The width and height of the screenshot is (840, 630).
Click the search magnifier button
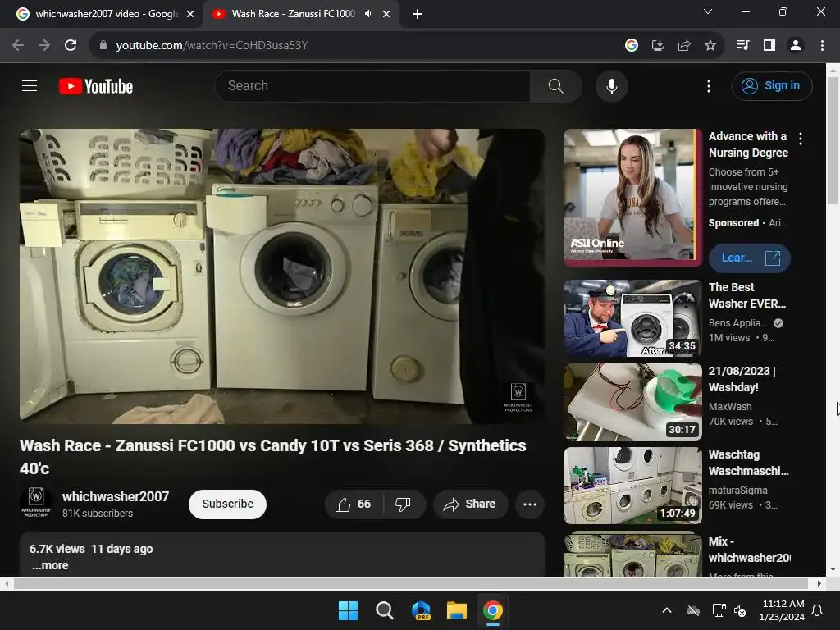(555, 85)
